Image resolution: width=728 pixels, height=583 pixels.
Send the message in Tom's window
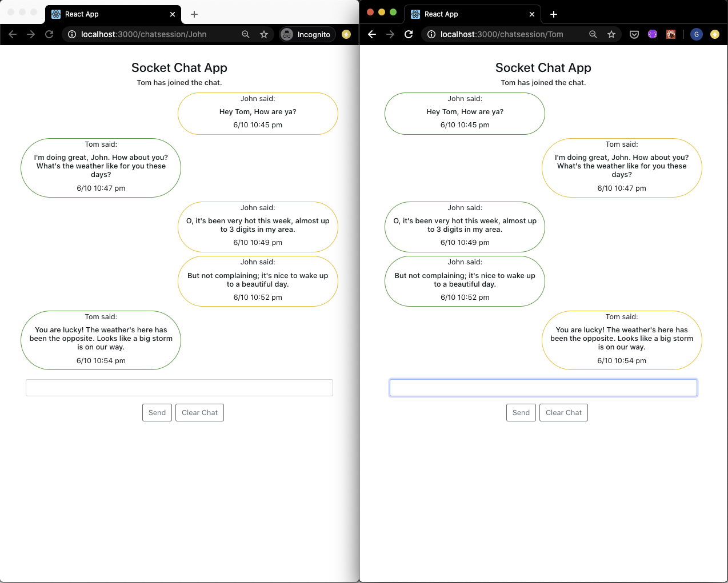[521, 413]
